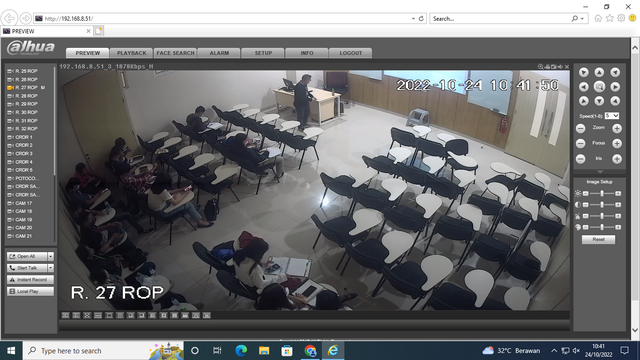This screenshot has width=640, height=360.
Task: Click the Start Talk button
Action: [x=27, y=268]
